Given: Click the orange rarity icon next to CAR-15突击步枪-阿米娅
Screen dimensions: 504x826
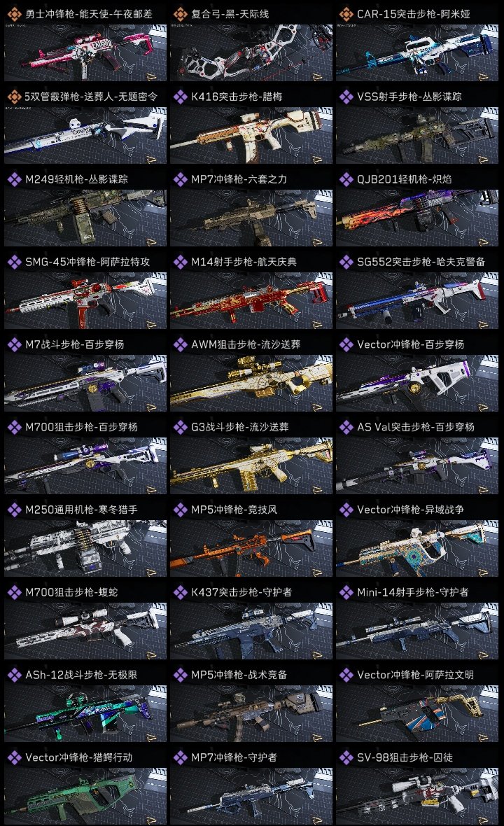Looking at the screenshot, I should (346, 14).
